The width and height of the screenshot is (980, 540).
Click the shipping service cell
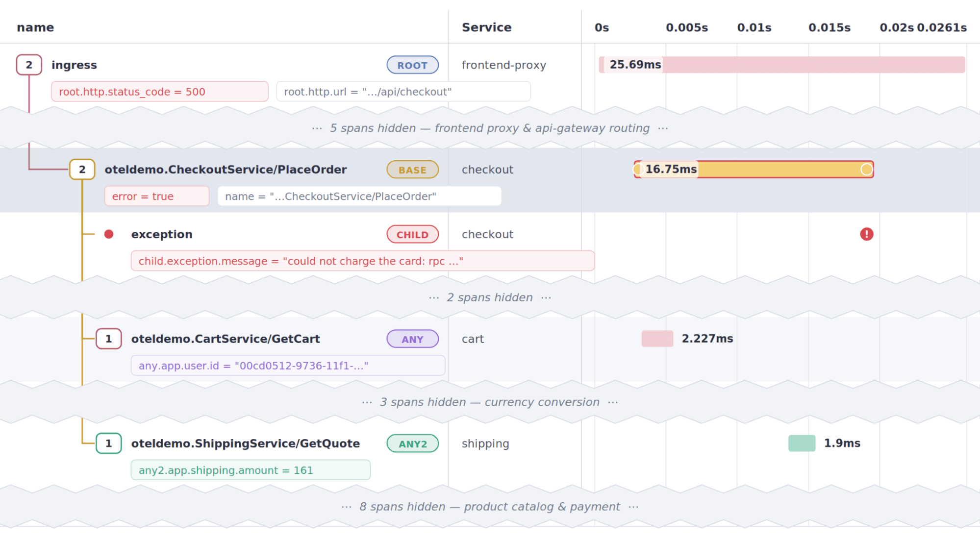click(485, 444)
